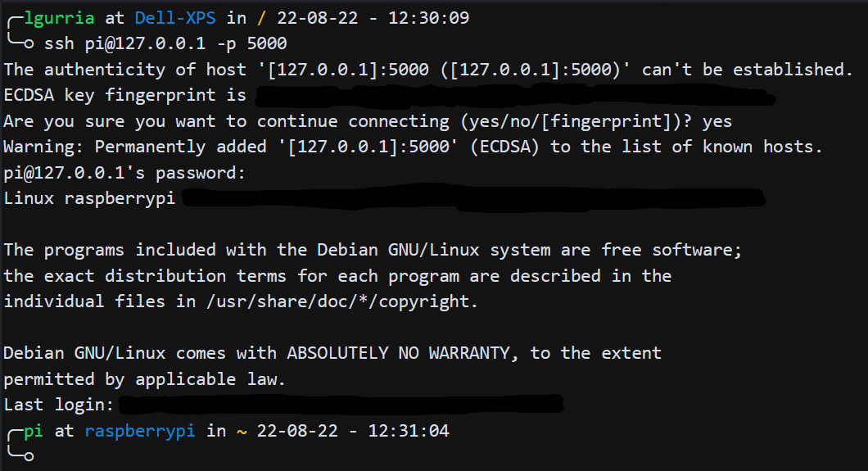Click the empty prompt circle on the last line
The height and width of the screenshot is (471, 868).
coord(29,456)
